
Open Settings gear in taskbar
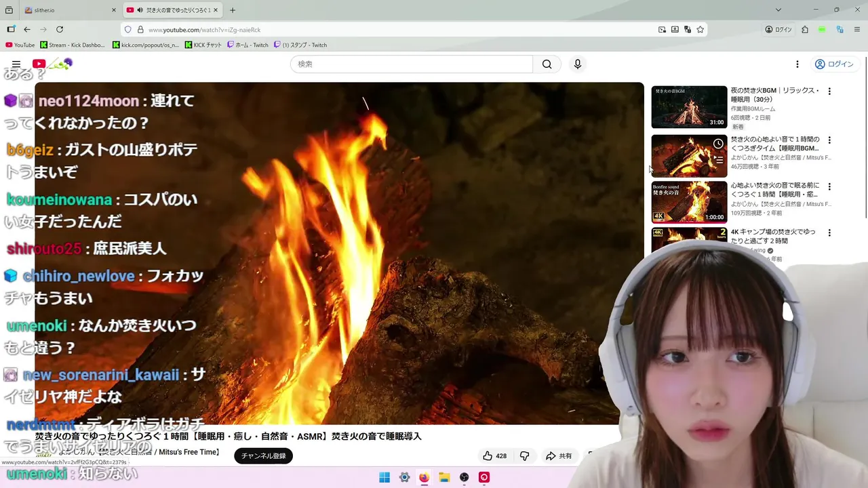pos(404,477)
